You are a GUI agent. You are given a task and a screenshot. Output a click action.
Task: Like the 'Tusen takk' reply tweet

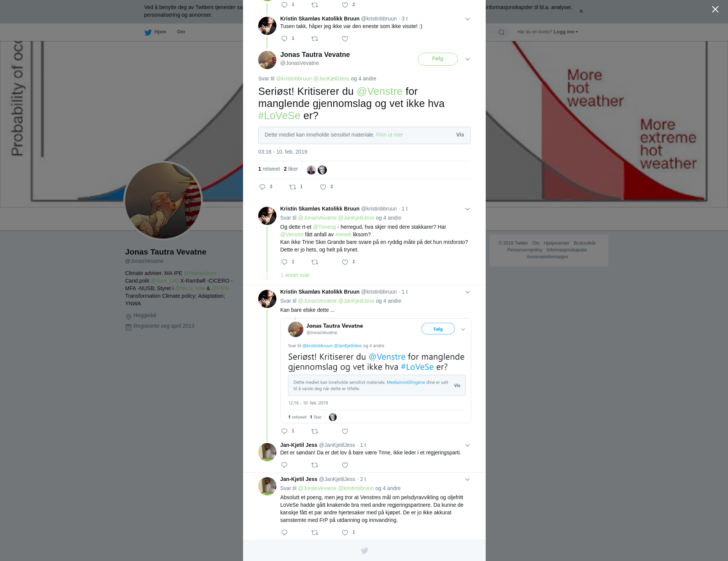345,39
